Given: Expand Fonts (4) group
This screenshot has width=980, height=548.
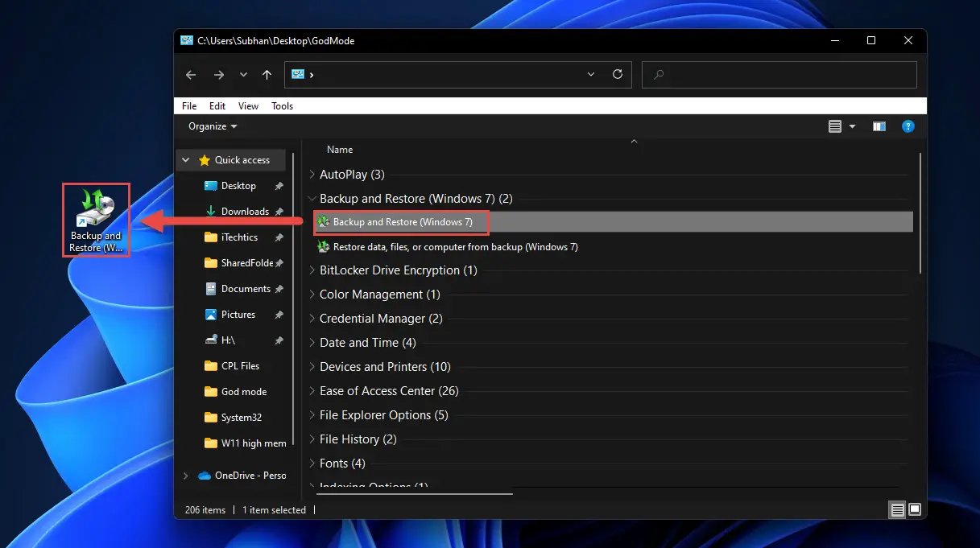Looking at the screenshot, I should (x=312, y=464).
